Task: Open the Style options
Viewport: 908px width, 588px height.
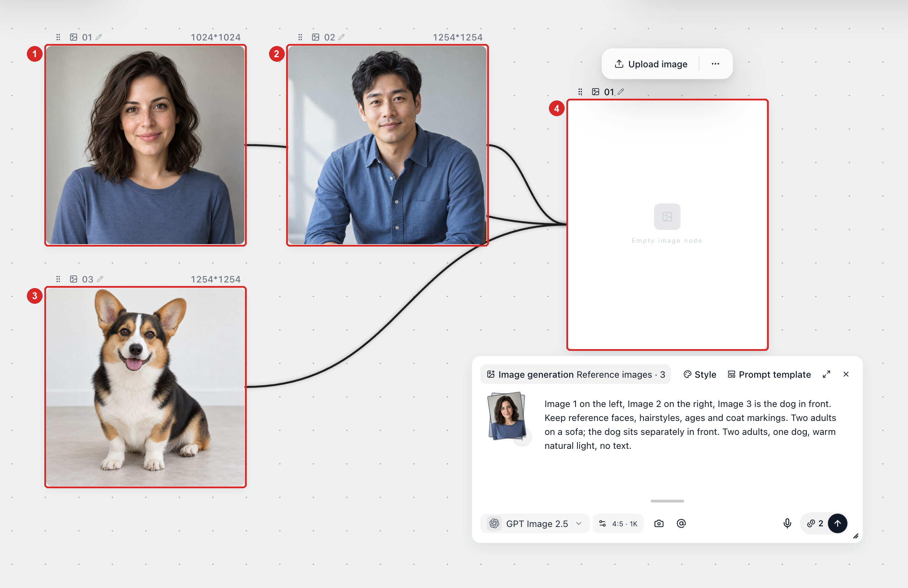Action: click(x=700, y=375)
